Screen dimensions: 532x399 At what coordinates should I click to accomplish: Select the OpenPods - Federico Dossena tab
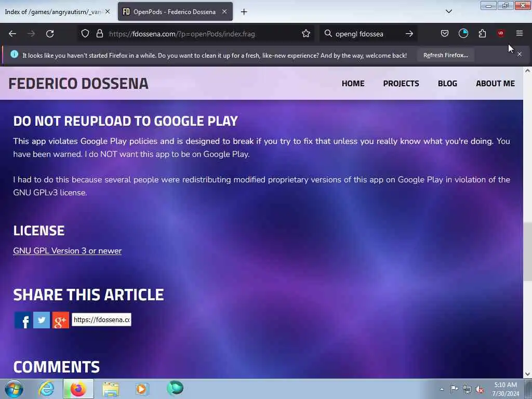(175, 11)
